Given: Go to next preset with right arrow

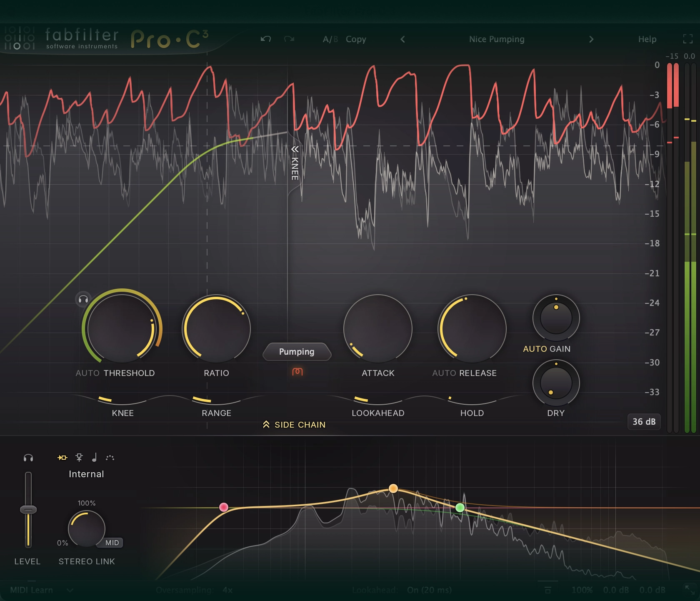Looking at the screenshot, I should pos(591,39).
